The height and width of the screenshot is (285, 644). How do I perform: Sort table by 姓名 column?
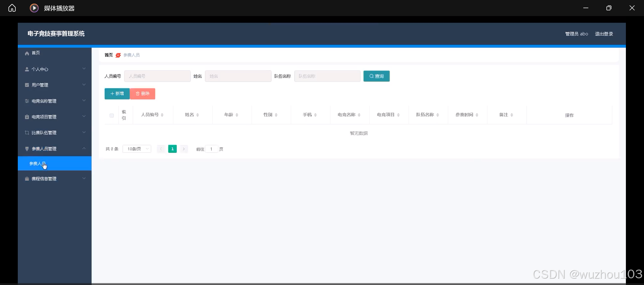click(x=198, y=115)
